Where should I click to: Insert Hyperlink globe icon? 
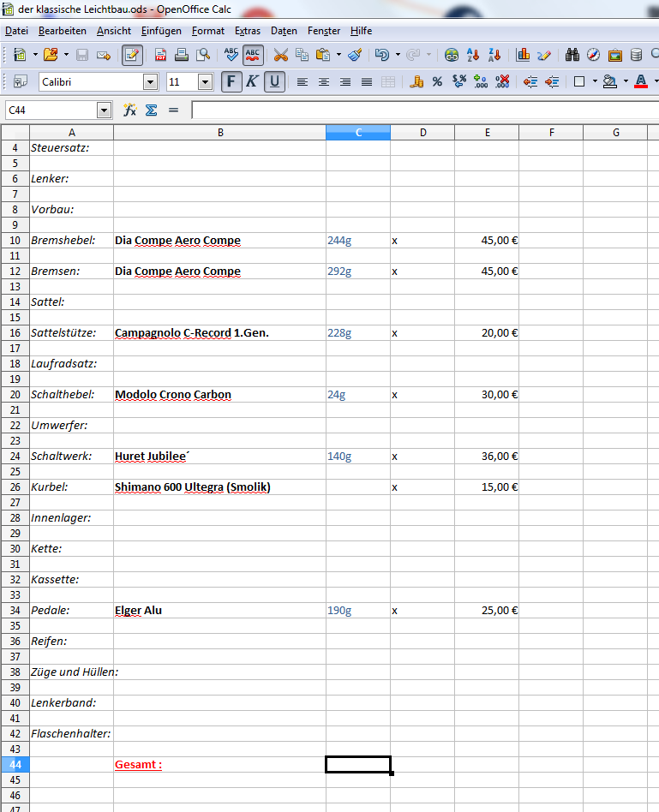452,54
